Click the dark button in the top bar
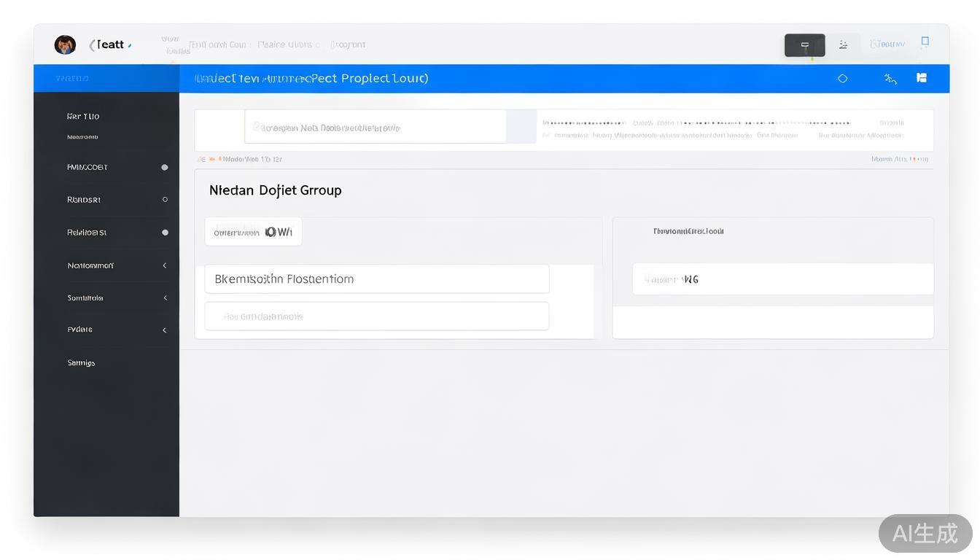 pyautogui.click(x=804, y=45)
